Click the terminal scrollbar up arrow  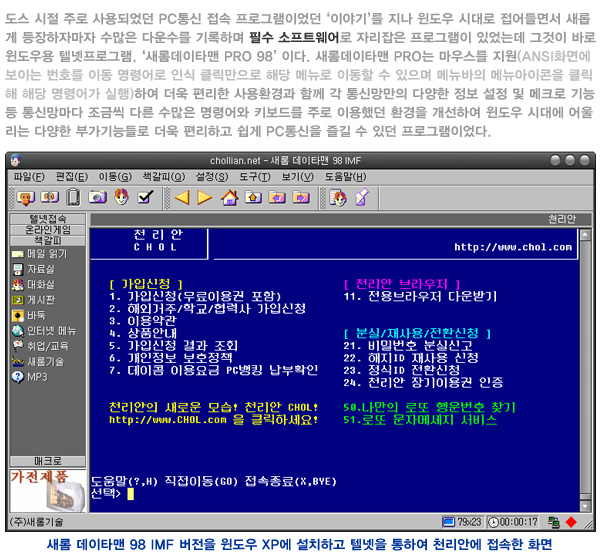click(x=585, y=234)
